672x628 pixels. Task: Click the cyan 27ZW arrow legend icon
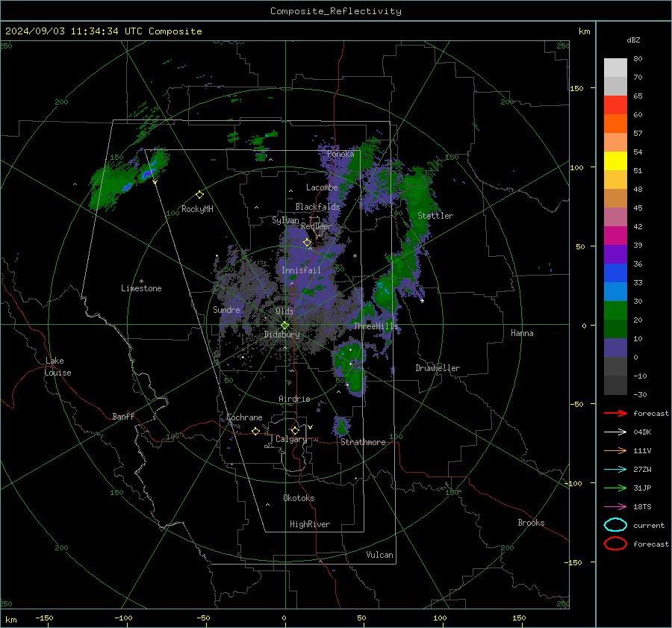(x=615, y=470)
